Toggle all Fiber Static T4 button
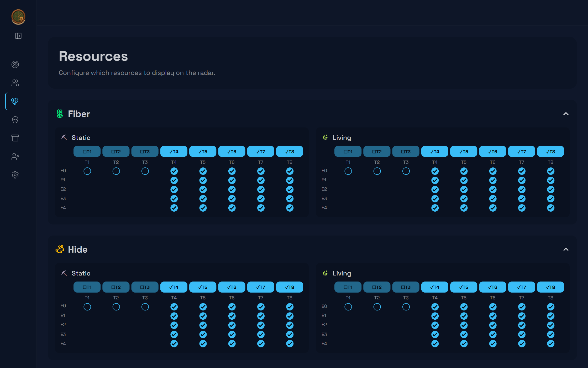This screenshot has width=588, height=368. pyautogui.click(x=174, y=151)
